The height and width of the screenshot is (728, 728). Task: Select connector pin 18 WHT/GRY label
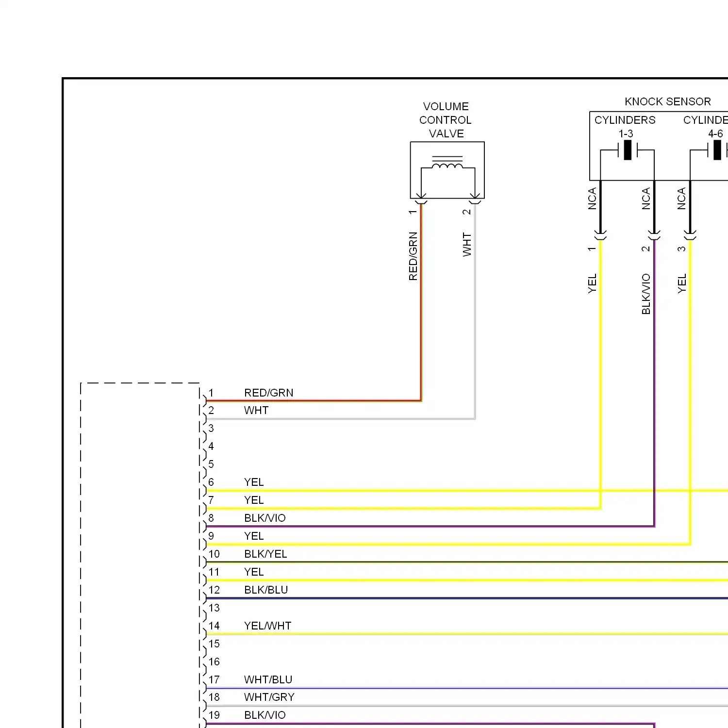click(x=269, y=697)
